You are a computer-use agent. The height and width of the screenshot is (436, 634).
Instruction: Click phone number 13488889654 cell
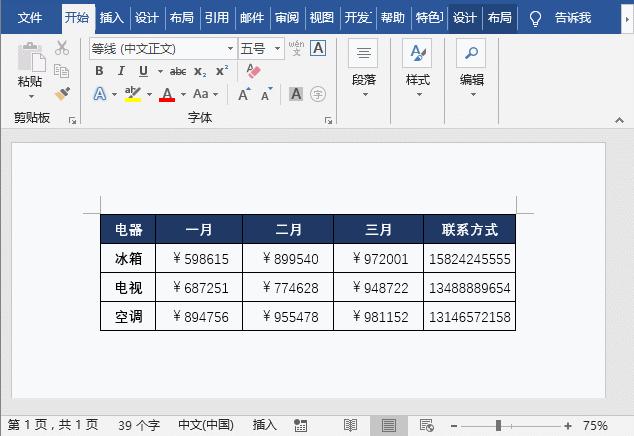(469, 288)
